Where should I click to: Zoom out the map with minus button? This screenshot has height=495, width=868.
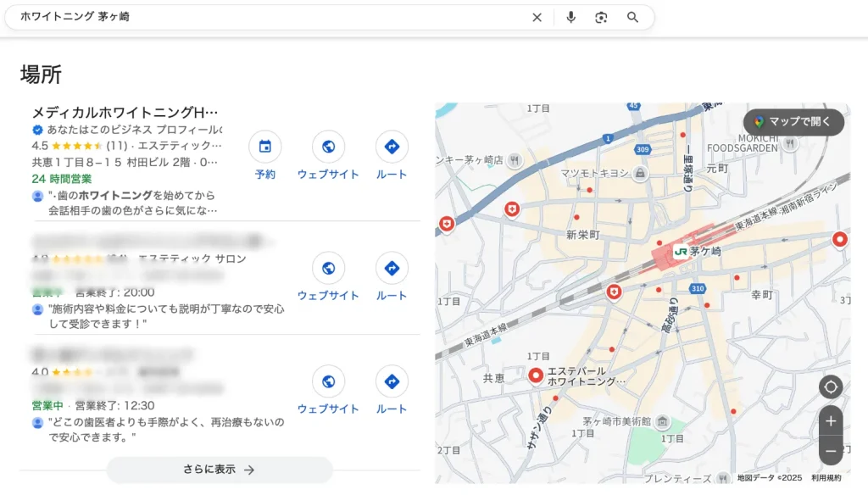[x=831, y=451]
